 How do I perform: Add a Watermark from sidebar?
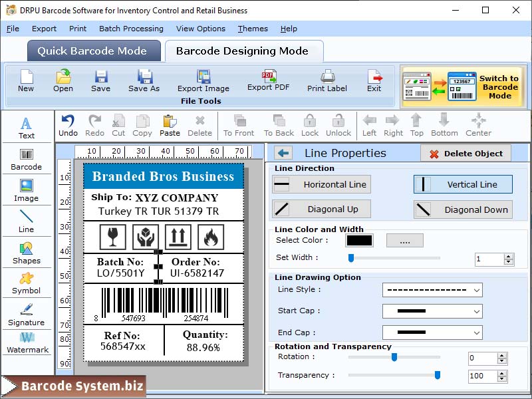pyautogui.click(x=27, y=342)
